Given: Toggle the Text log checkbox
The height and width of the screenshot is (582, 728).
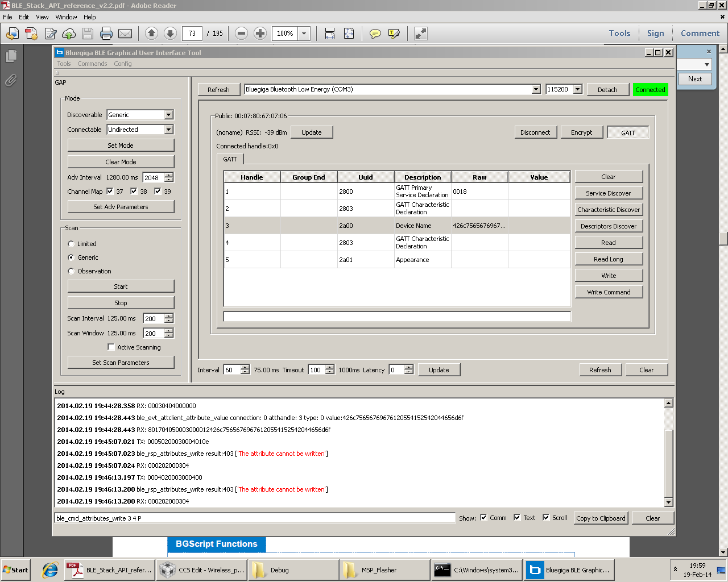Looking at the screenshot, I should pyautogui.click(x=517, y=517).
